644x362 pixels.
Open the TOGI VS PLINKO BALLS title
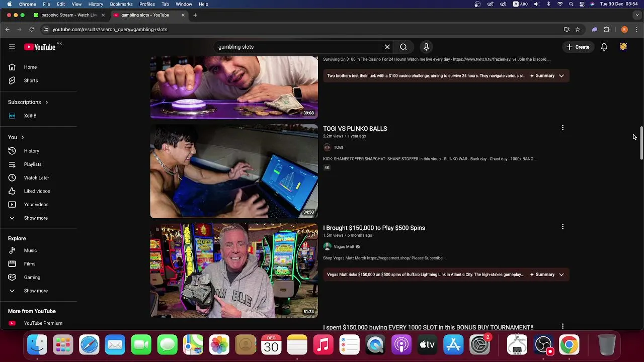pyautogui.click(x=355, y=129)
